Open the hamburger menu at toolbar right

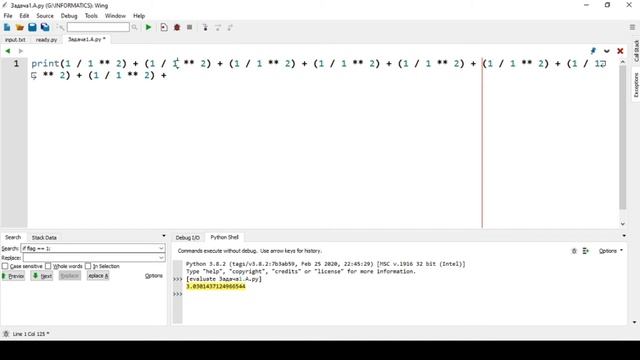click(632, 27)
